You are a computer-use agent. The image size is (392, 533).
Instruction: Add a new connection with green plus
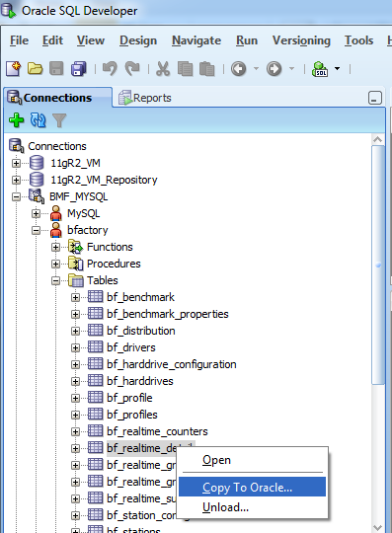(x=17, y=120)
